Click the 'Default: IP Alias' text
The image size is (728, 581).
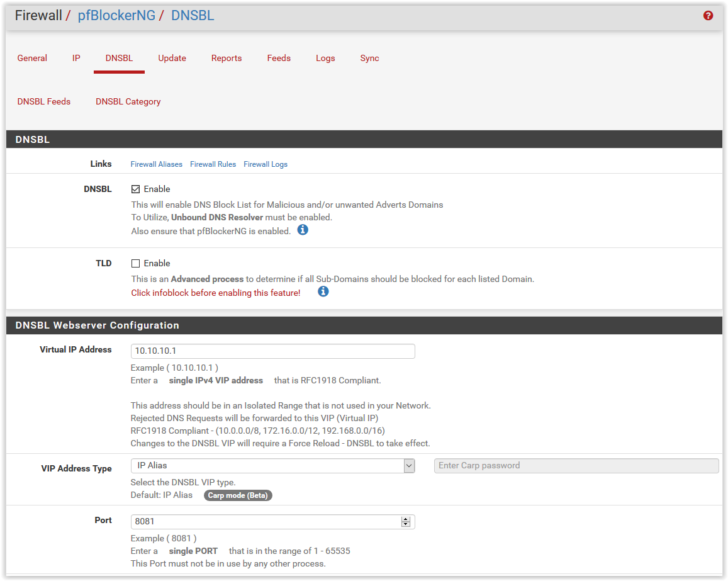[x=162, y=495]
